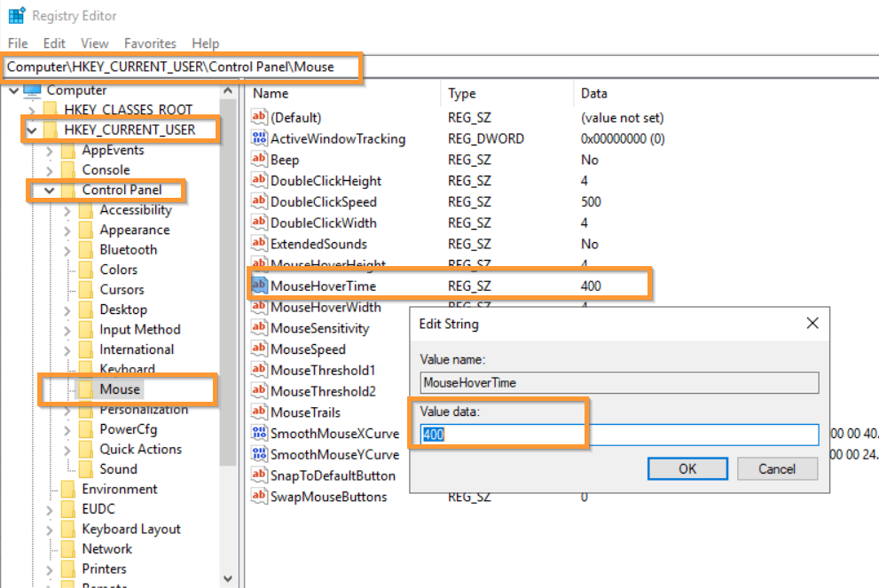Screen dimensions: 879x588
Task: Open the Edit menu
Action: click(54, 43)
